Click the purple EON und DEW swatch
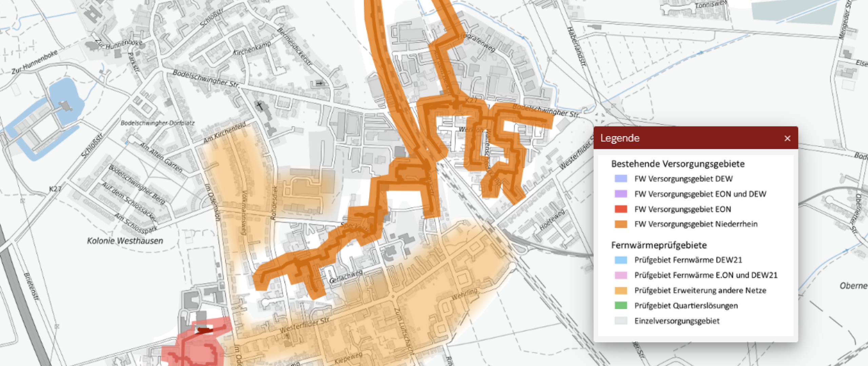 [x=620, y=194]
